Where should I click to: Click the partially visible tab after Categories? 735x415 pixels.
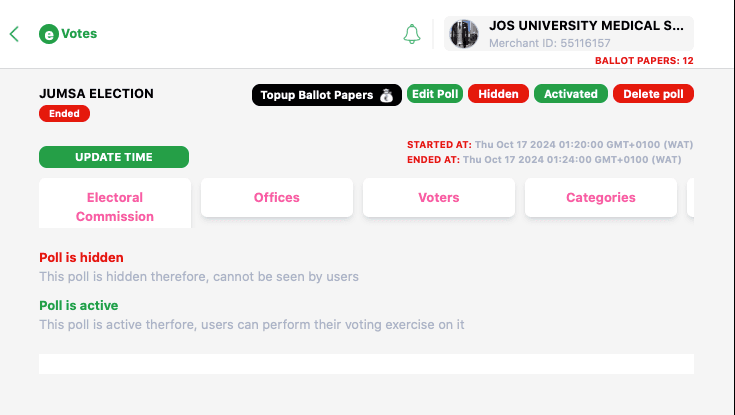(x=690, y=197)
